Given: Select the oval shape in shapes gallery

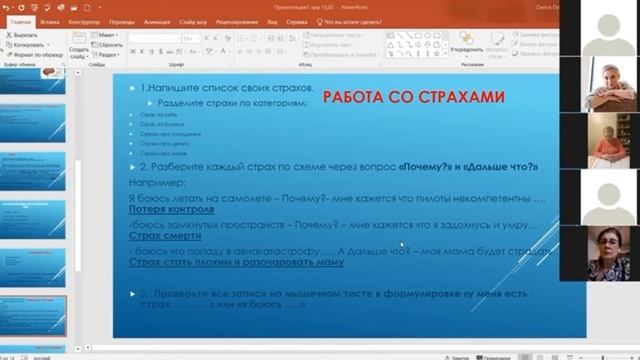Looking at the screenshot, I should 428,36.
